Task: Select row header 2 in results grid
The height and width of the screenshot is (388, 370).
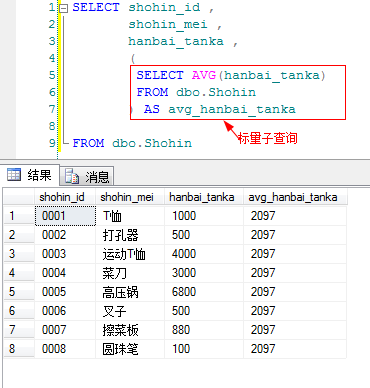Action: (x=19, y=235)
